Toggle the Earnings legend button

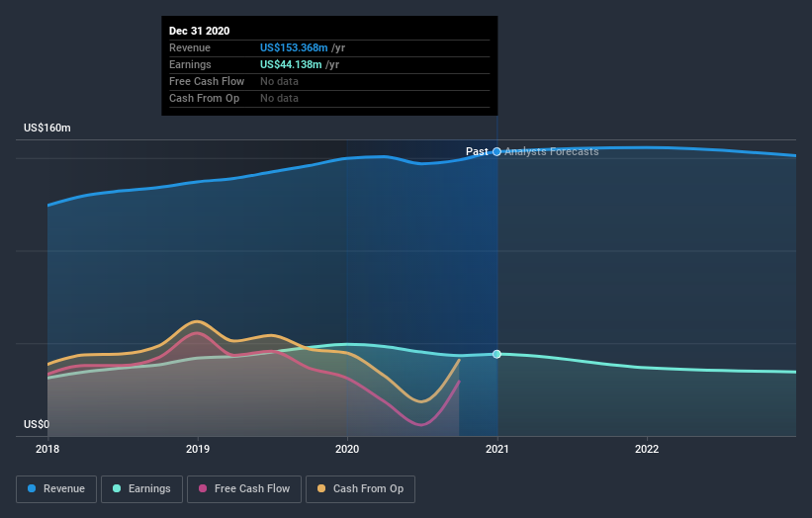point(141,489)
